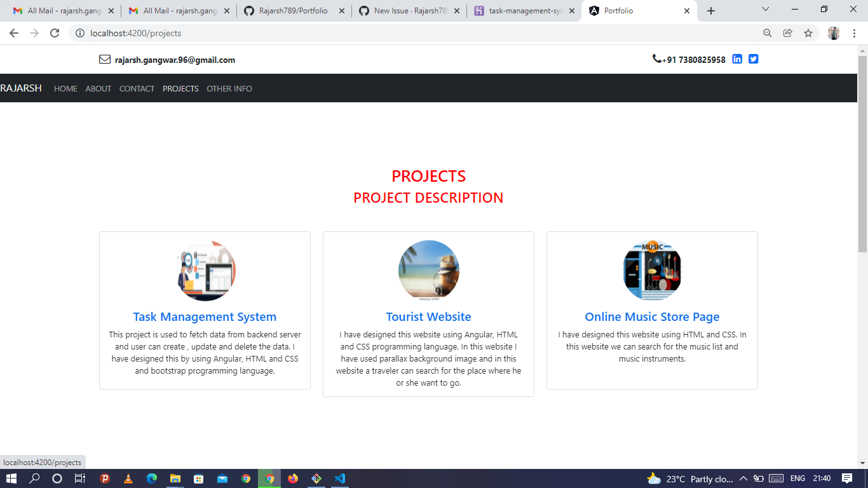This screenshot has width=868, height=488.
Task: Open Firefox from the taskbar
Action: [x=293, y=479]
